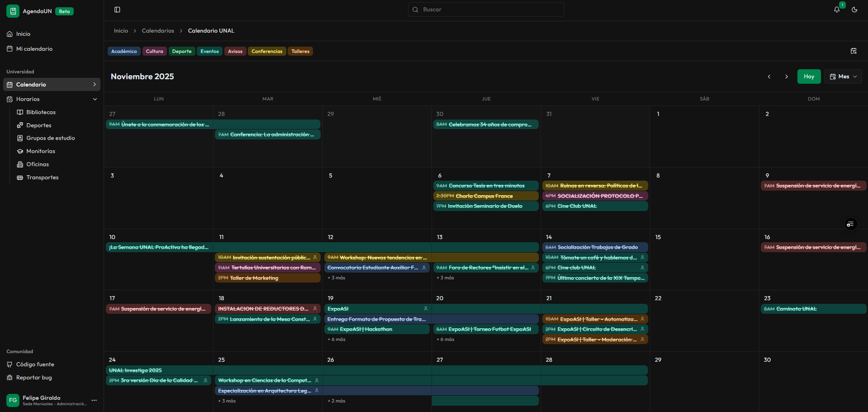Open the UNAL Investiga 2025 event
868x412 pixels.
coord(376,370)
